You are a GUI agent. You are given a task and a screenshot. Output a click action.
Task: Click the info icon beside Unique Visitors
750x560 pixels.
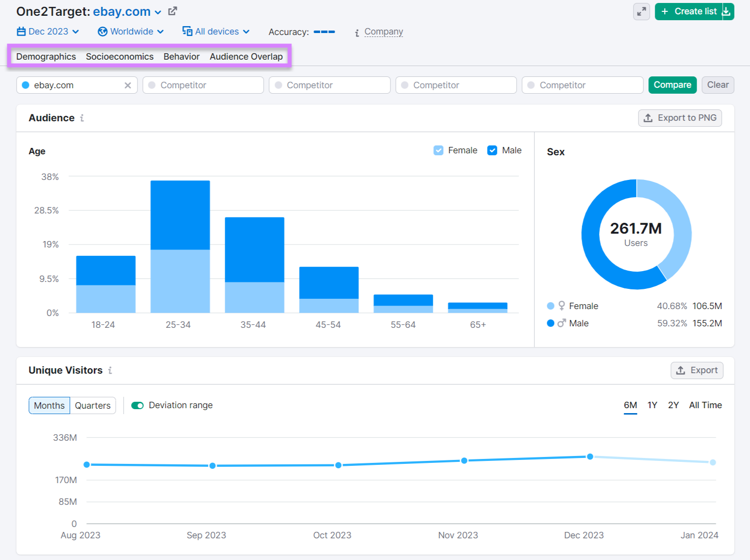(110, 370)
